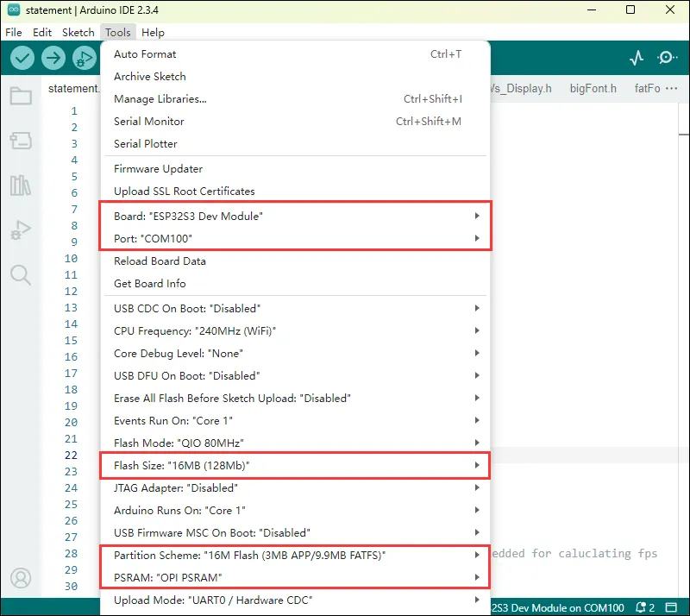The image size is (690, 616).
Task: Expand Upload Mode UART0 submenu
Action: click(x=295, y=600)
